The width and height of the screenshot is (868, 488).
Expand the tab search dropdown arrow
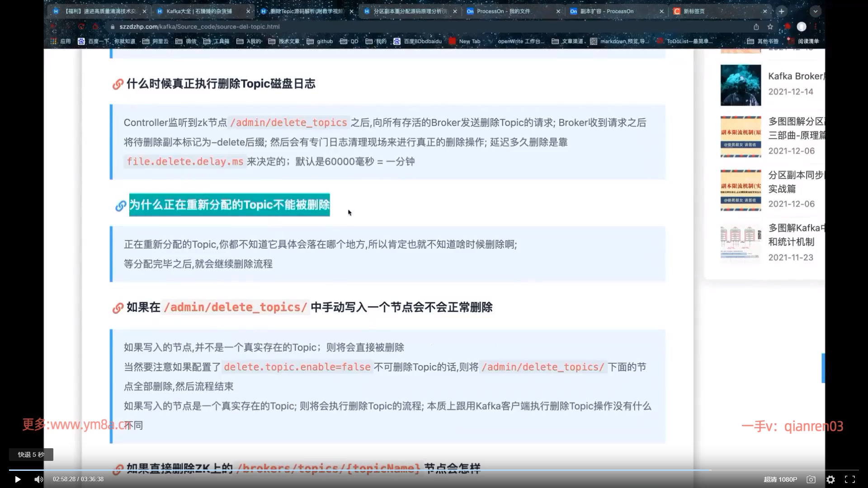[816, 11]
